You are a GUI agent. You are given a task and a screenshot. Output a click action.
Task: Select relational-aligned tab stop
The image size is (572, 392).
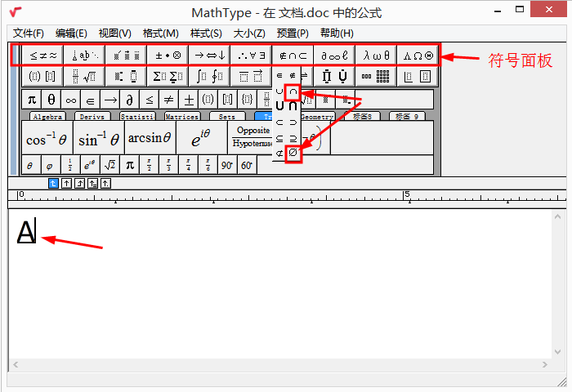tap(92, 183)
